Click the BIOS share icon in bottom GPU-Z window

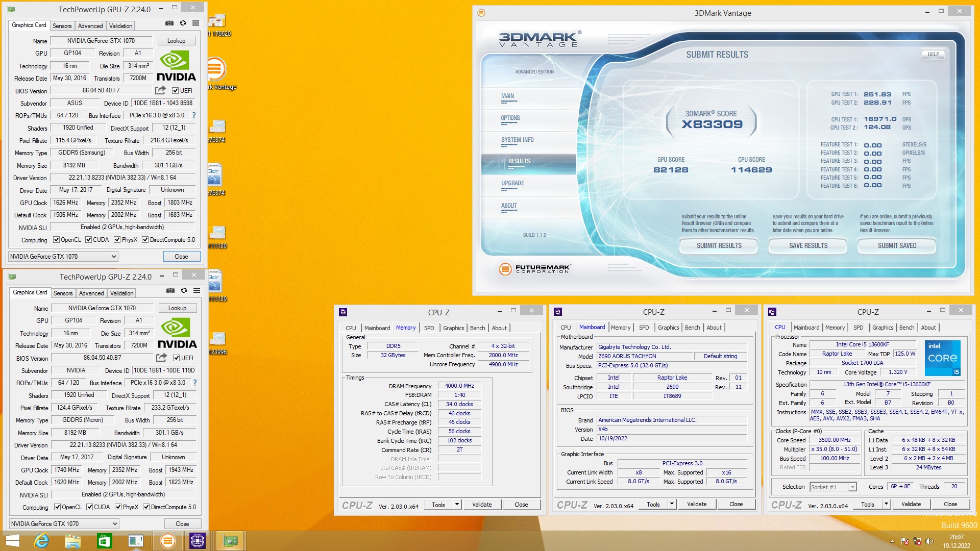[161, 358]
